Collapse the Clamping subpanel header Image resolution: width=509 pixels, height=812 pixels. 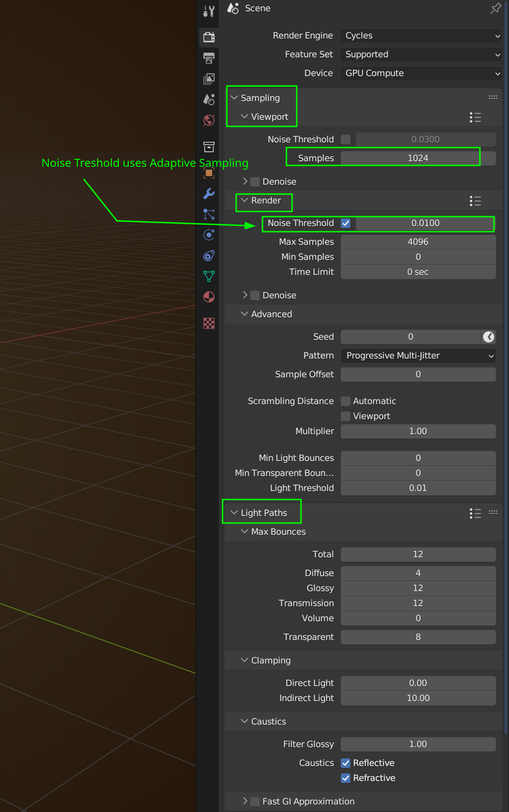click(x=270, y=660)
